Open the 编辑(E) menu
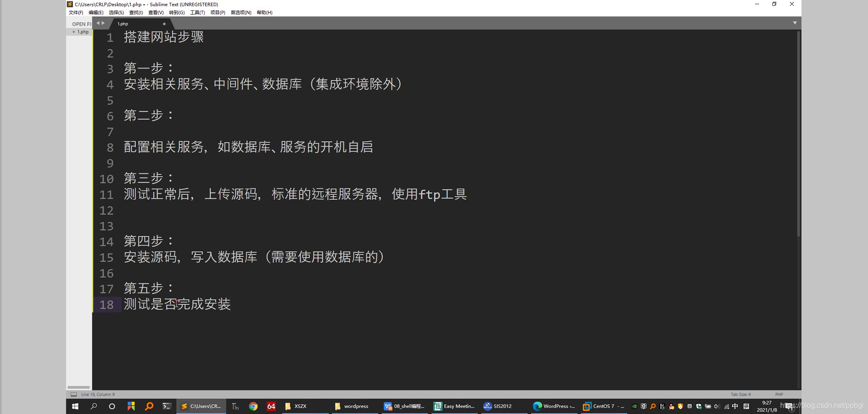Image resolution: width=868 pixels, height=414 pixels. tap(96, 13)
